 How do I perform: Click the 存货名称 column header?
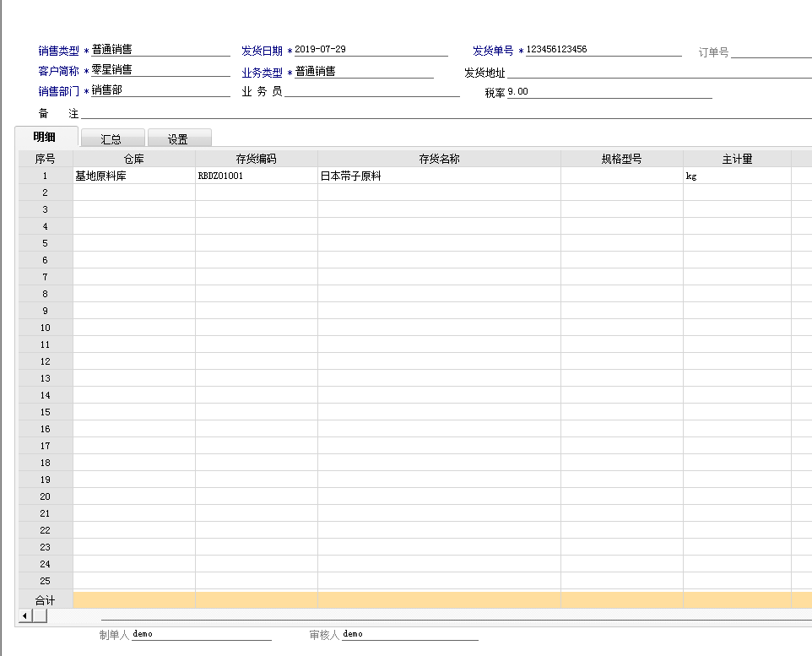click(439, 159)
